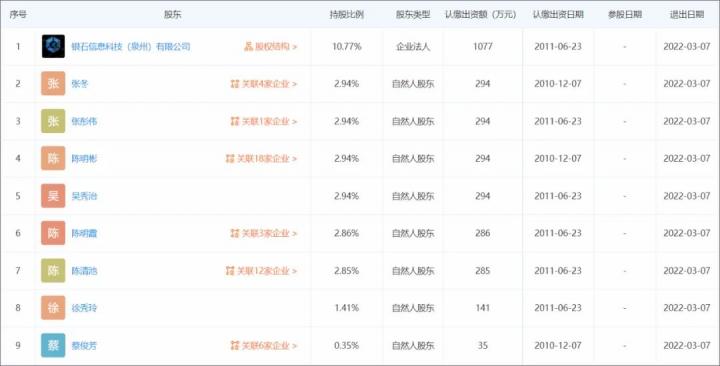
Task: Open shareholder profile 吴秀治
Action: pos(84,196)
